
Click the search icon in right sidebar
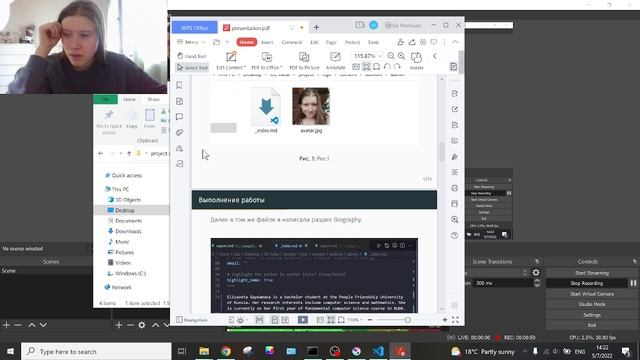(455, 220)
